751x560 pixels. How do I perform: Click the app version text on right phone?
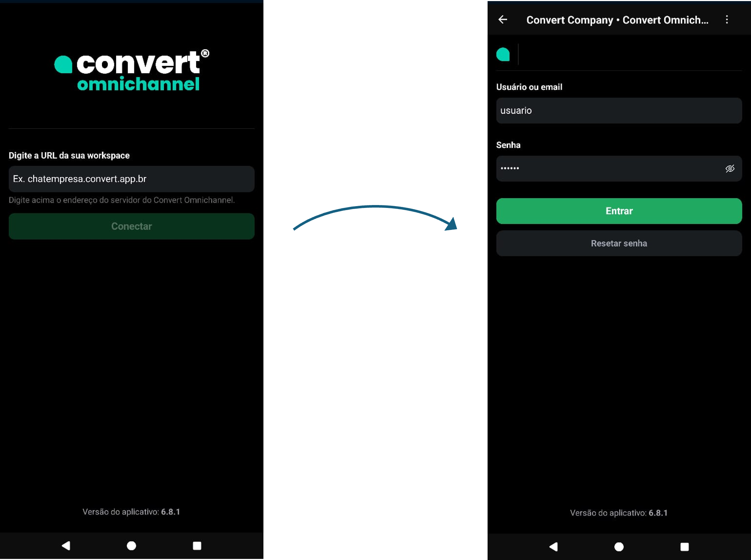point(619,513)
